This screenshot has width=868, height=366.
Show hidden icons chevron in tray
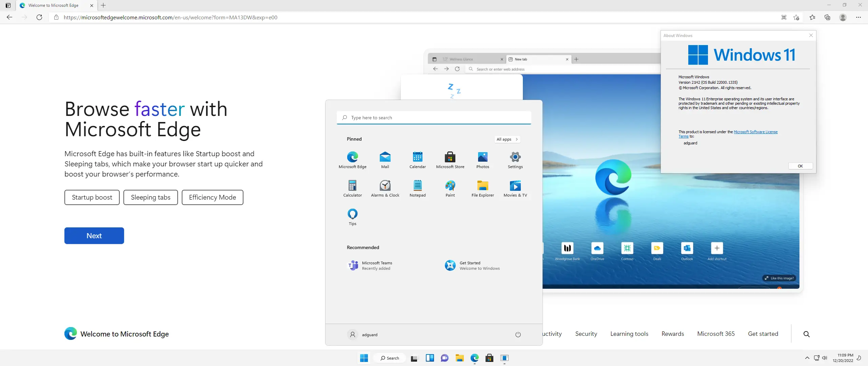[x=807, y=358]
